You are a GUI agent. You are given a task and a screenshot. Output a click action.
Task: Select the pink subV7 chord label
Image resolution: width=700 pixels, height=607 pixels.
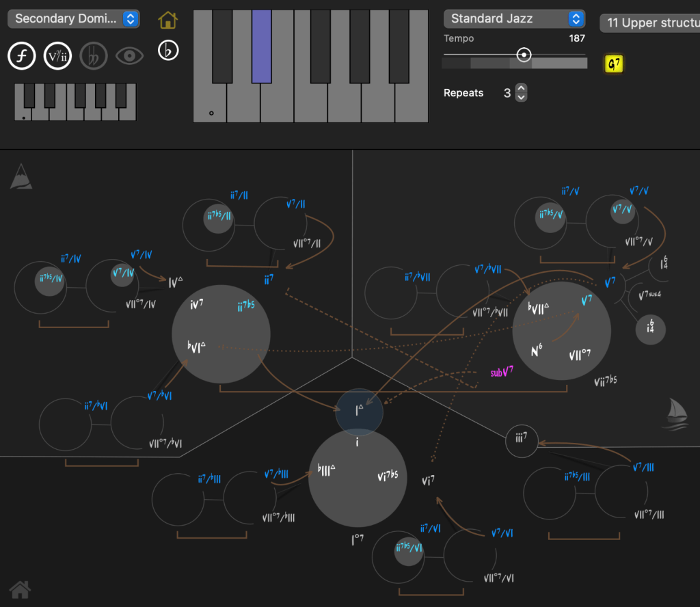tap(501, 373)
